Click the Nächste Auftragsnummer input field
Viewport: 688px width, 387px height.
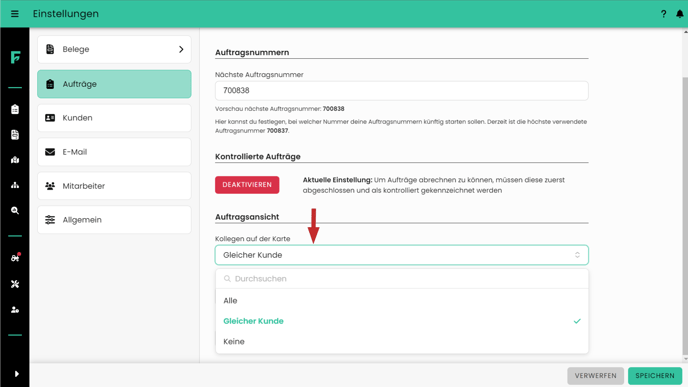click(x=401, y=90)
